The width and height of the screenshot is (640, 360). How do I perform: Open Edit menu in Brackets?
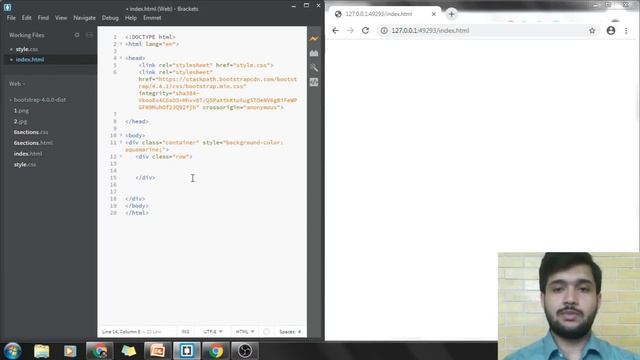pos(27,18)
